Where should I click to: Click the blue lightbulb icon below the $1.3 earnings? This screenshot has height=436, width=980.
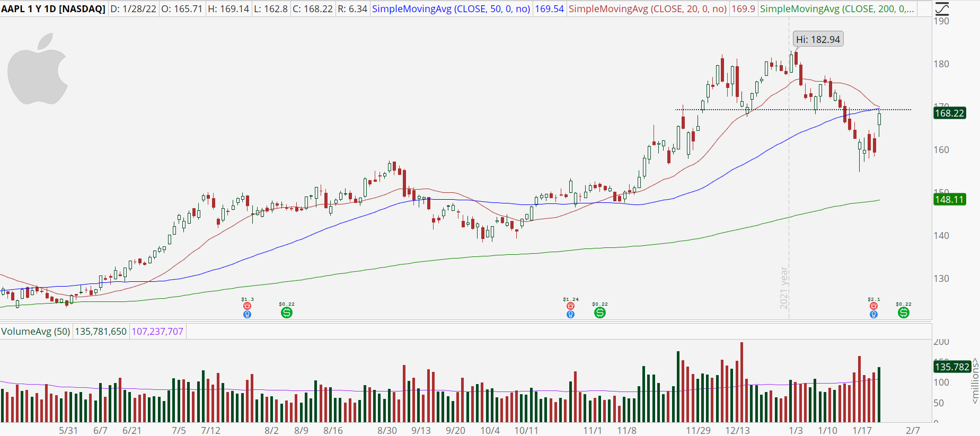247,315
